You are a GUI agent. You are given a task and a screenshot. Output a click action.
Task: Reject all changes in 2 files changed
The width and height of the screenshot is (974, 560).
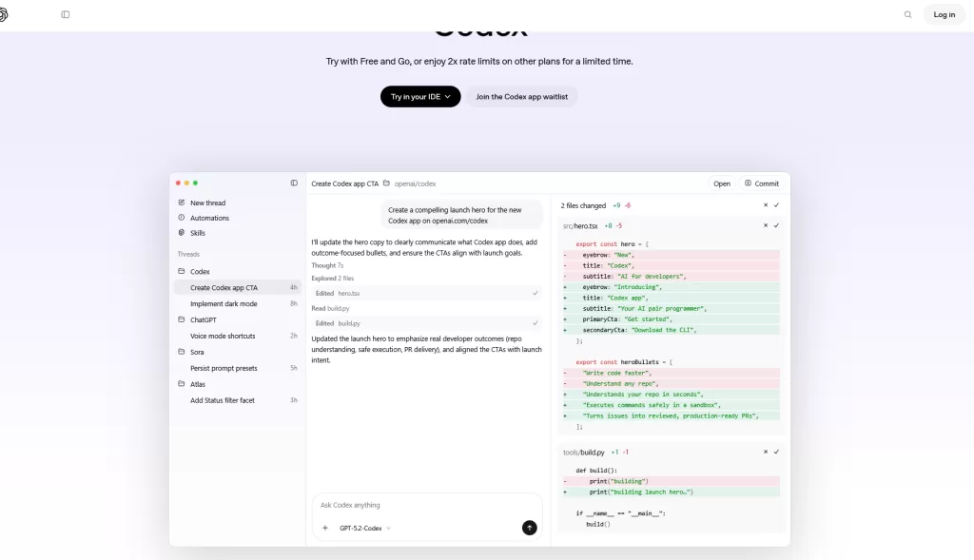pyautogui.click(x=766, y=204)
